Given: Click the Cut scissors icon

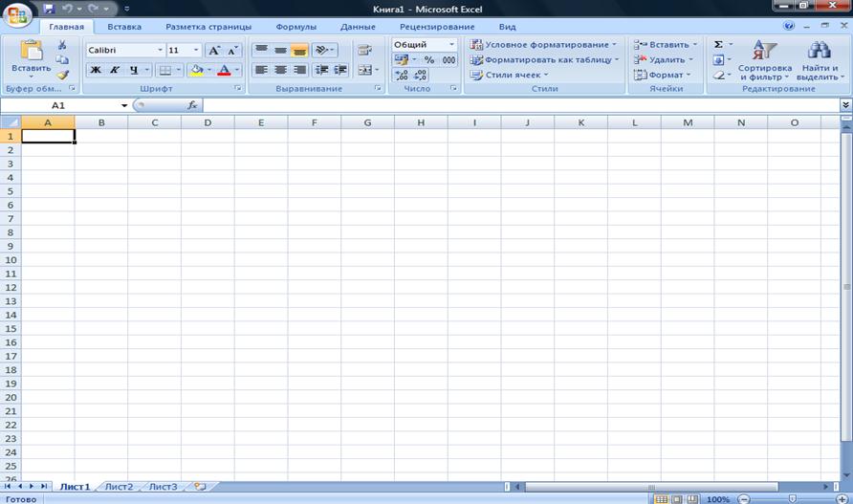Looking at the screenshot, I should coord(62,45).
